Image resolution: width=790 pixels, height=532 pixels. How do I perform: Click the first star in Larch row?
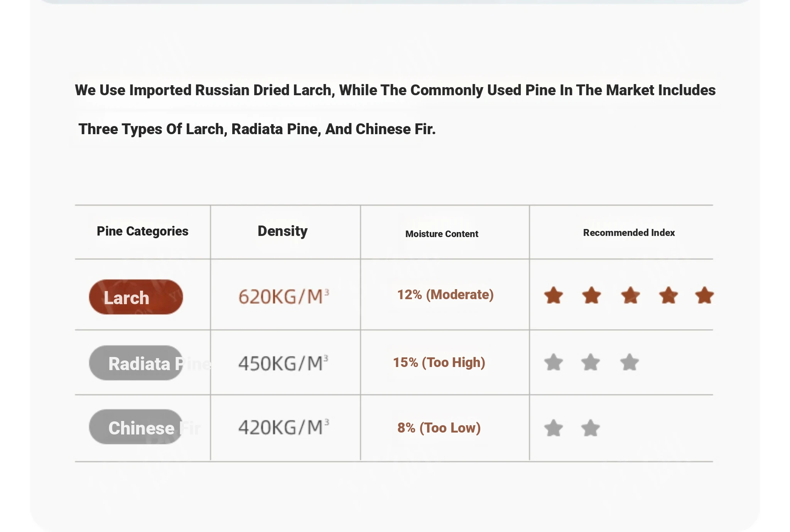click(554, 295)
